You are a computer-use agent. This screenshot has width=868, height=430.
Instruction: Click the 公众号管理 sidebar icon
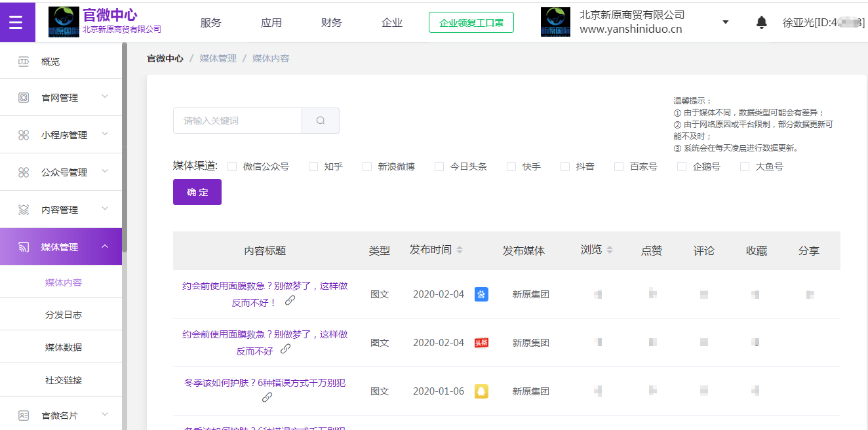[x=24, y=172]
